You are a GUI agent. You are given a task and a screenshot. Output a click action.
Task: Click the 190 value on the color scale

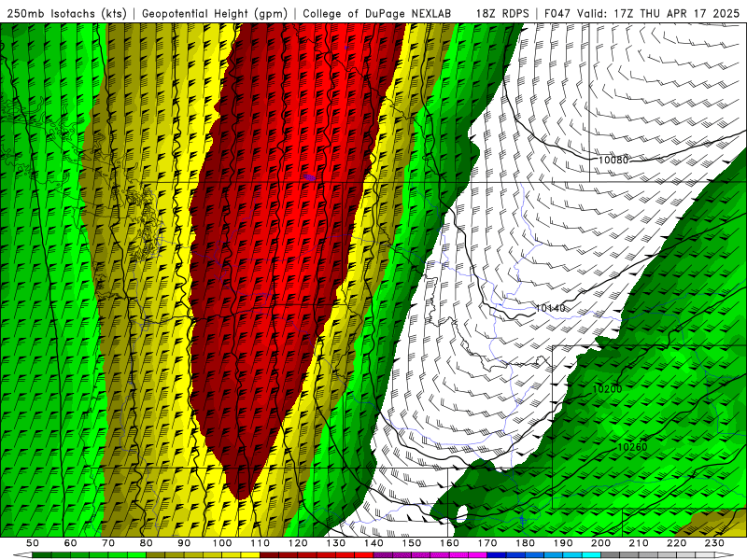563,543
